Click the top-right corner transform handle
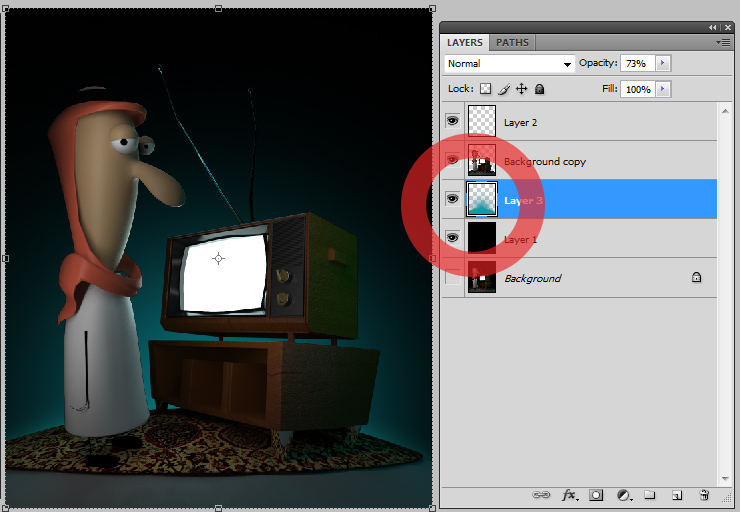 [432, 8]
